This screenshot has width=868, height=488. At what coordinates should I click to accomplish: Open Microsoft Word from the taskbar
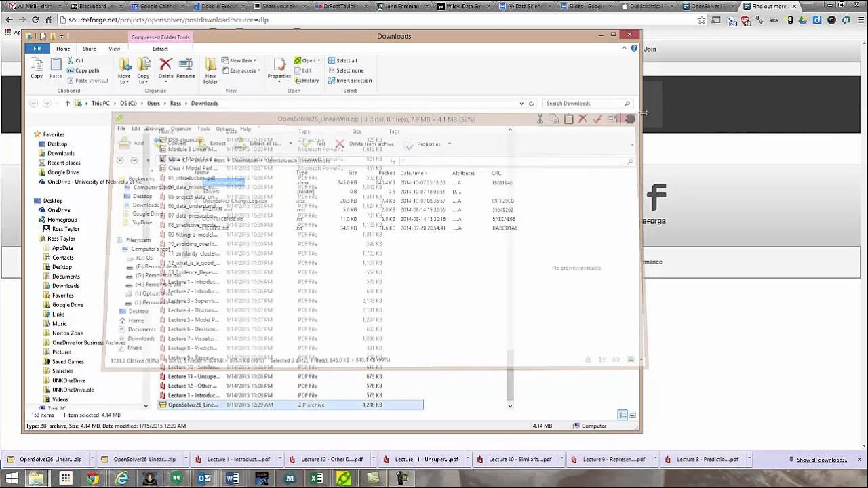233,479
